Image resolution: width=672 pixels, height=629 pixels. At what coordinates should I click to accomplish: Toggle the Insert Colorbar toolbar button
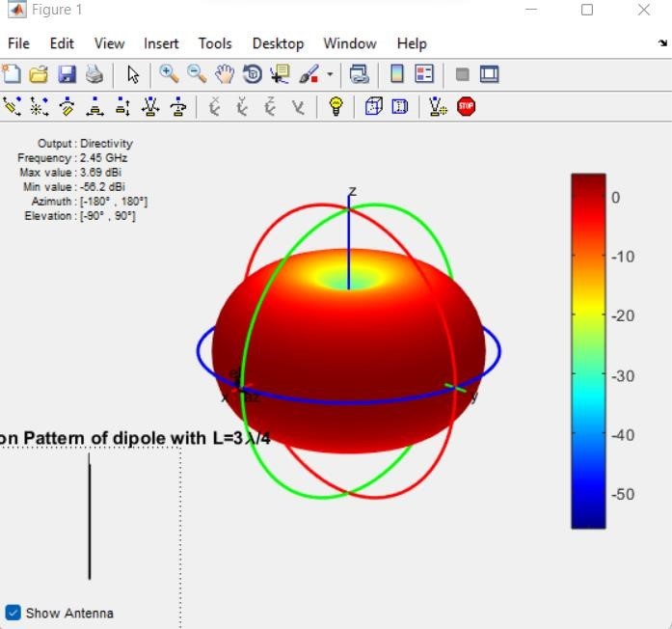(396, 74)
